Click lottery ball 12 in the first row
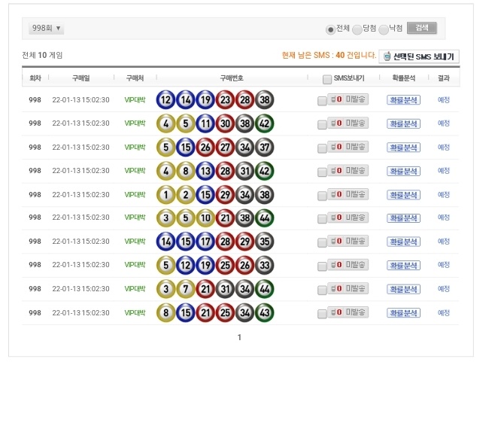Screen dimensions: 504x429 (166, 99)
